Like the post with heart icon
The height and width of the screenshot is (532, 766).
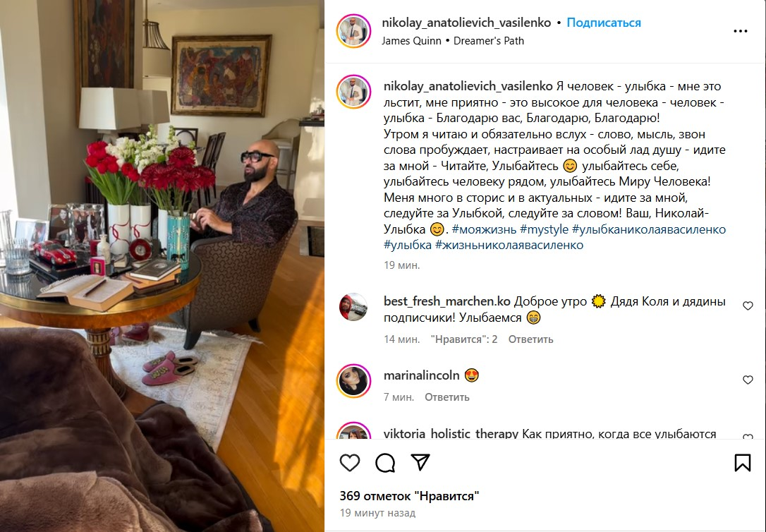point(350,463)
